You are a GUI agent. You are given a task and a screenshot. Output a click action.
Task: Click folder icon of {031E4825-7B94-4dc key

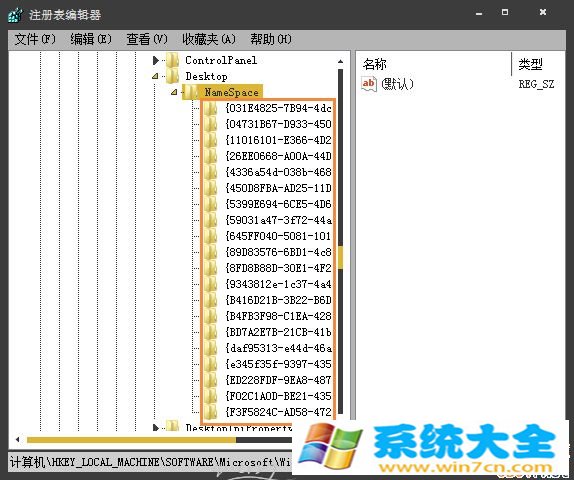210,108
